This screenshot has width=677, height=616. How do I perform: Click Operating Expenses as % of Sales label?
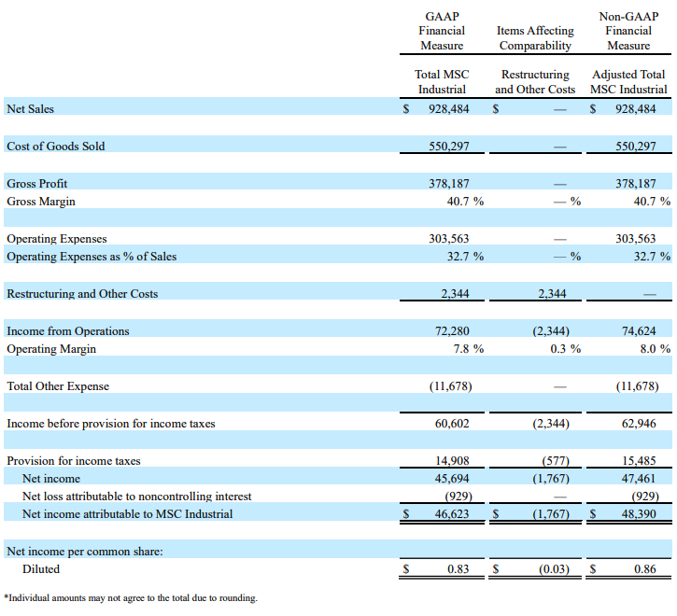(92, 257)
